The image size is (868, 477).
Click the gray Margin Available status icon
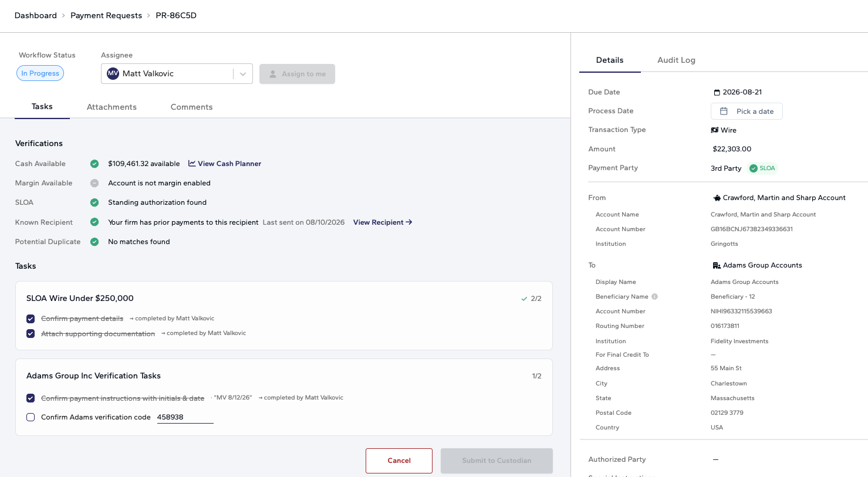pyautogui.click(x=94, y=183)
